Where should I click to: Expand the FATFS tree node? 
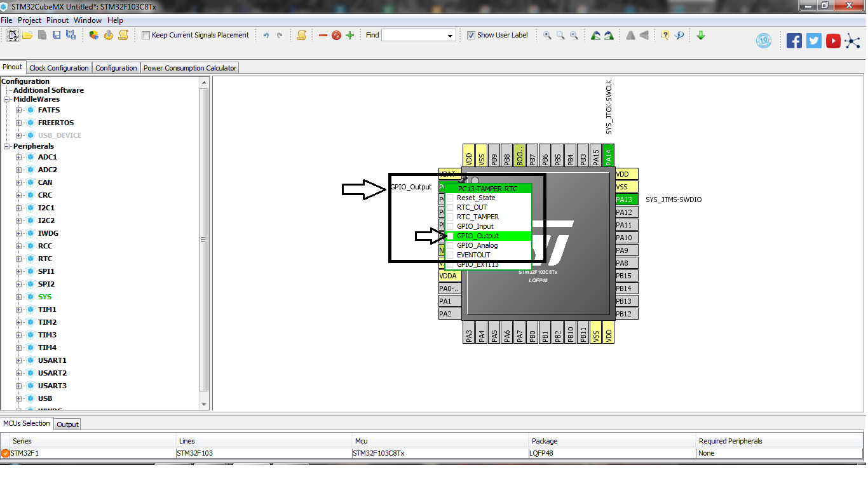(x=19, y=110)
